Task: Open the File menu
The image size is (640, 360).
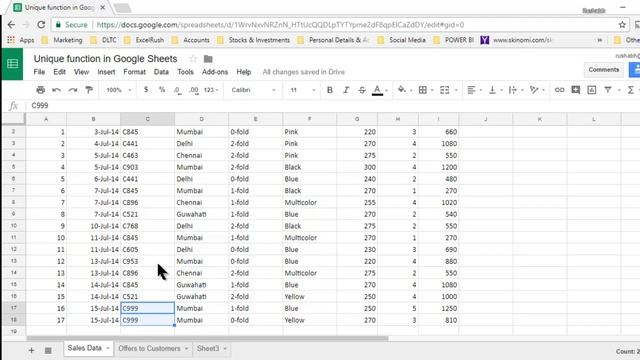Action: [39, 72]
